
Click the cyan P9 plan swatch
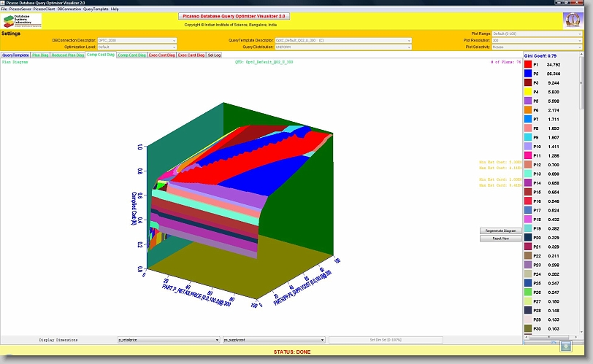pos(528,137)
